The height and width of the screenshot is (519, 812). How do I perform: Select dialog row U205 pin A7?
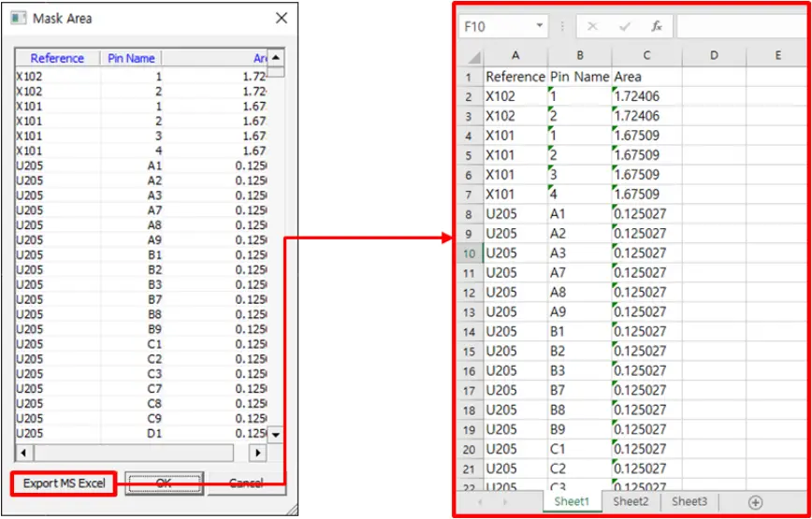click(x=141, y=210)
